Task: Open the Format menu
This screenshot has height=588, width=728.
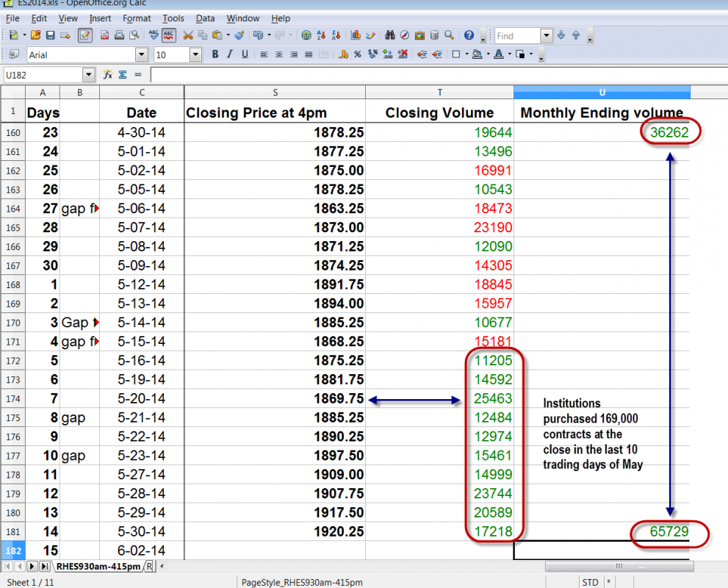Action: coord(137,18)
